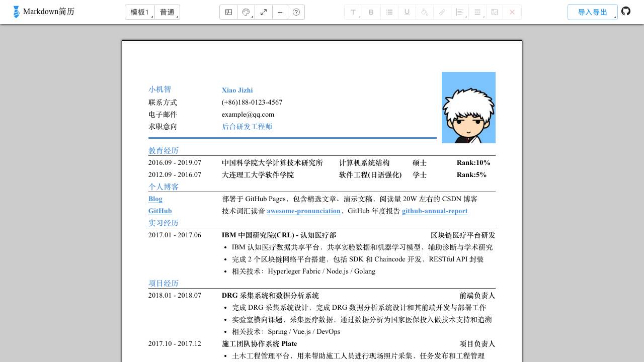Click 计算机系统结构 major text

point(364,163)
